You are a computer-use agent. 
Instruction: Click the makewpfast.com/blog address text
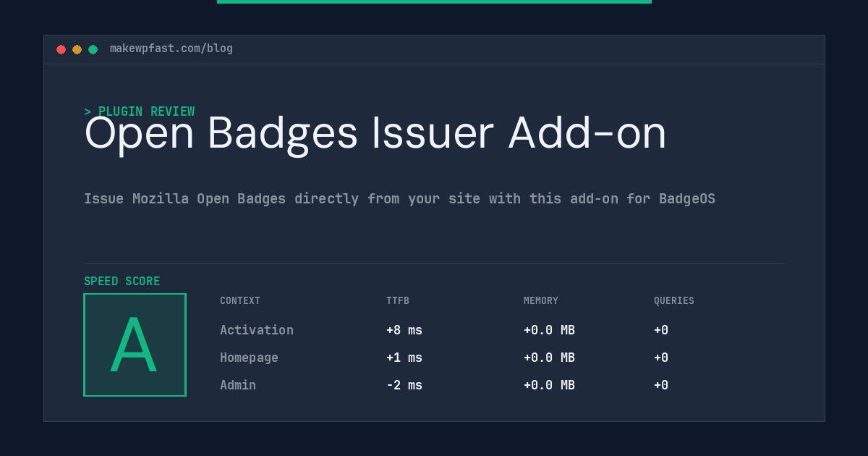coord(171,48)
